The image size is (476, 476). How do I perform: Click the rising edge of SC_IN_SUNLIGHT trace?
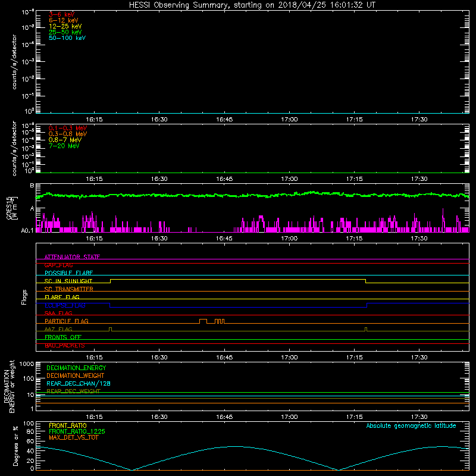coord(110,281)
